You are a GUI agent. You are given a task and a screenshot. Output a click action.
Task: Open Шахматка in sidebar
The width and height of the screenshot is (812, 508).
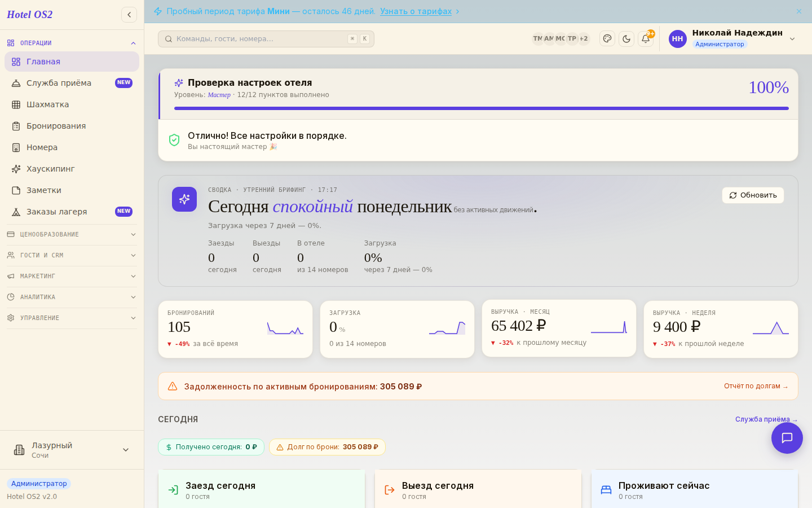[x=72, y=104]
